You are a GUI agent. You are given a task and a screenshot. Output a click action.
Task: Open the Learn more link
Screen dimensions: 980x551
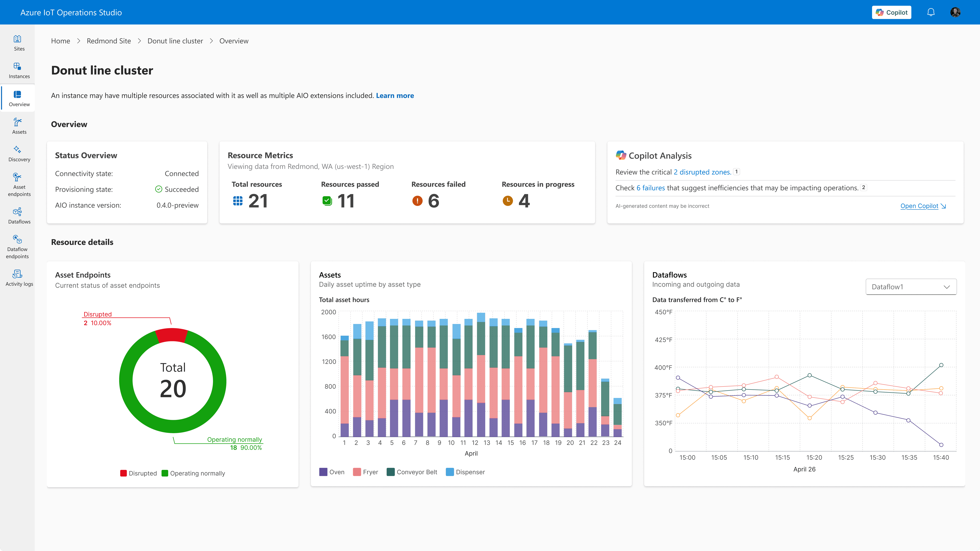coord(395,95)
